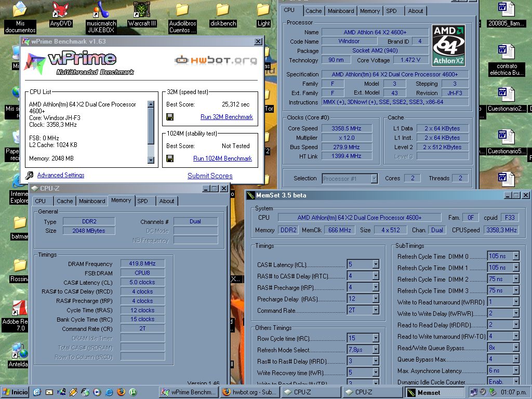Open the RAS# Precharge (tRP) dropdown in MemSet

[376, 287]
